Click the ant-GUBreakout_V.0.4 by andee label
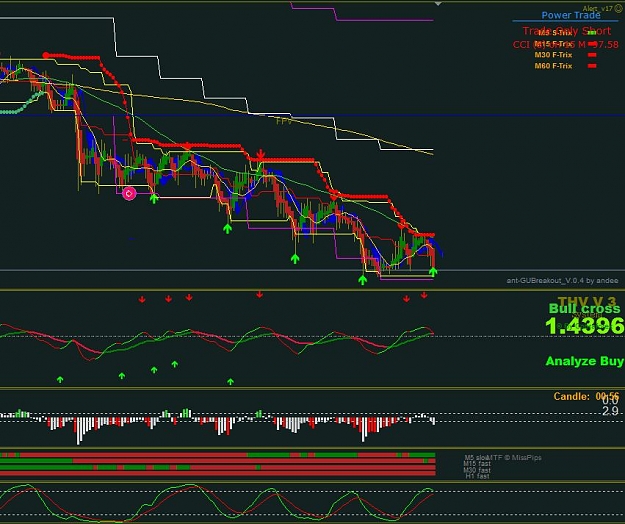 [562, 281]
